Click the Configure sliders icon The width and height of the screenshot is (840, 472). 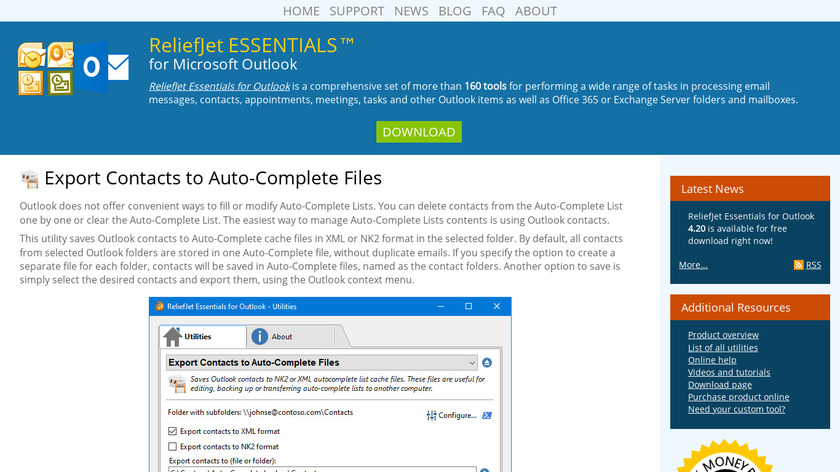(431, 415)
